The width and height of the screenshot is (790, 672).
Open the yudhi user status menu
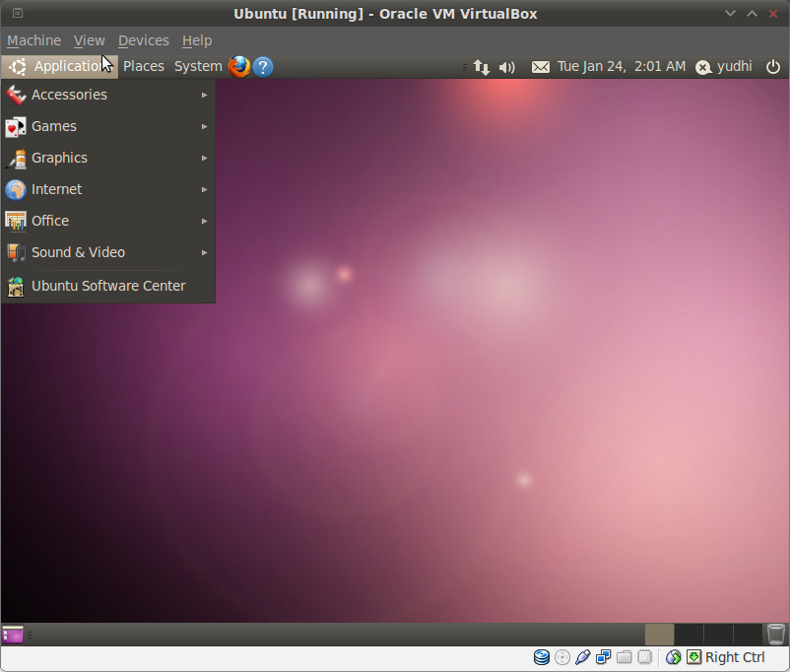tap(724, 67)
